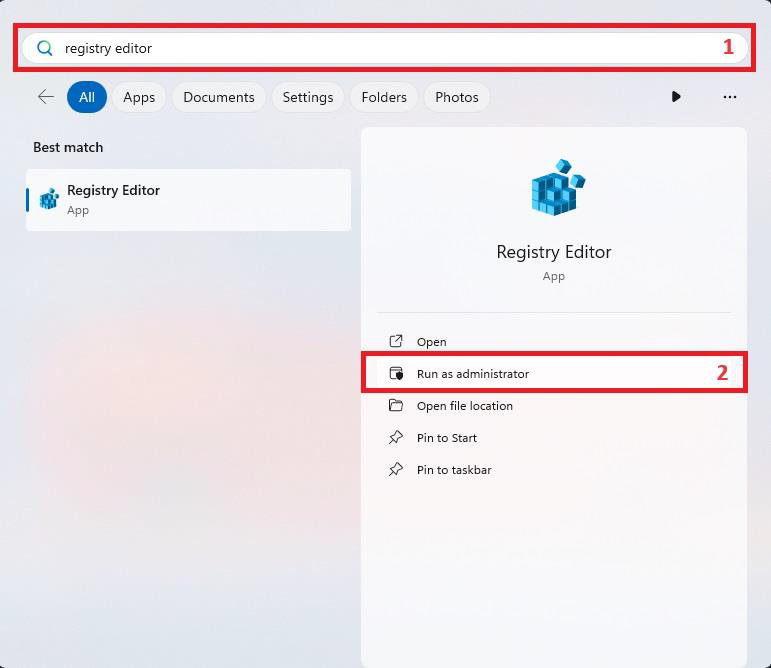Select the All filter tab
The image size is (771, 668).
click(x=87, y=97)
